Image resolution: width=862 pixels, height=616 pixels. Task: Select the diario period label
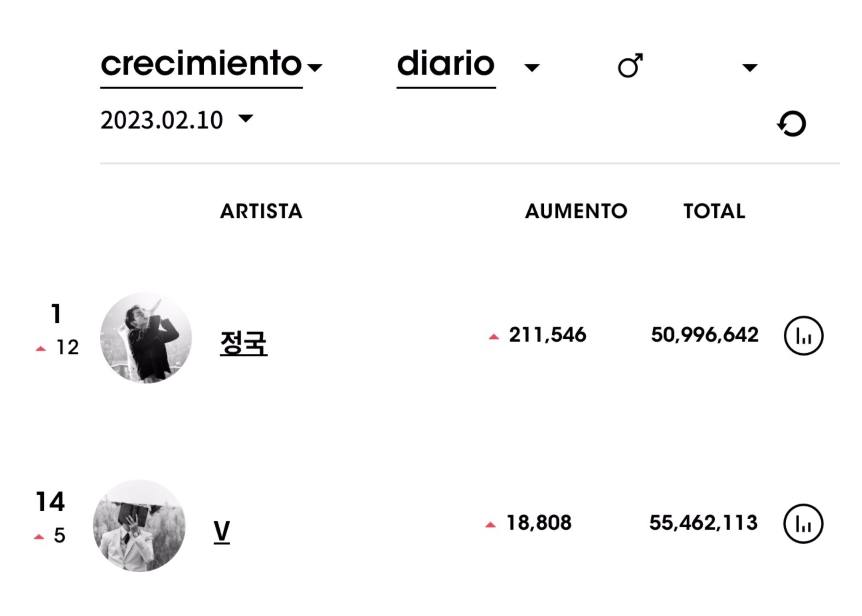[x=446, y=64]
